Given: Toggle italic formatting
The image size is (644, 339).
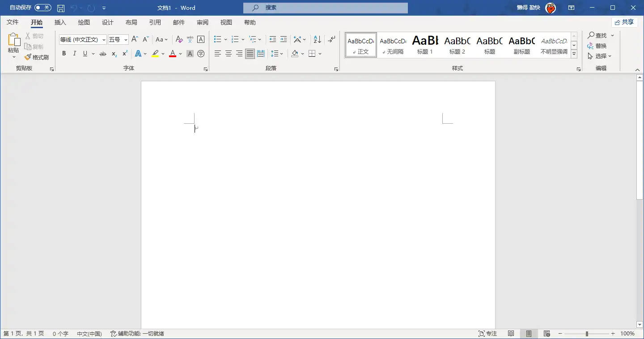Looking at the screenshot, I should click(74, 54).
